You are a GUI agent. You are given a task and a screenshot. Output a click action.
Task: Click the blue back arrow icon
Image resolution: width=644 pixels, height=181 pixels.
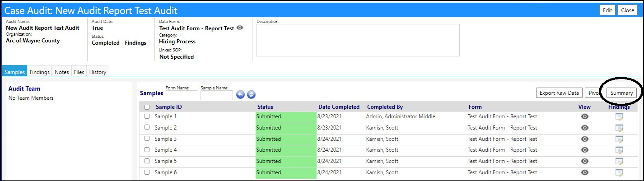[240, 94]
